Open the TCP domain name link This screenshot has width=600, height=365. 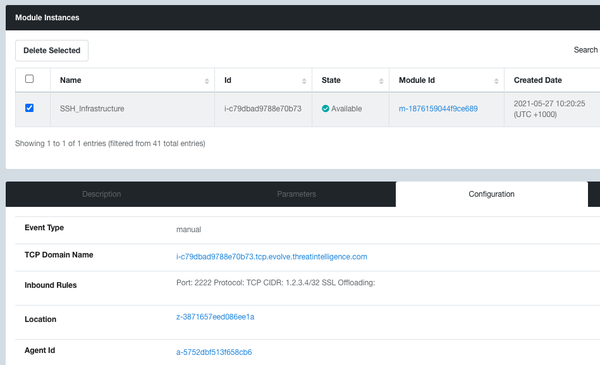(x=272, y=257)
